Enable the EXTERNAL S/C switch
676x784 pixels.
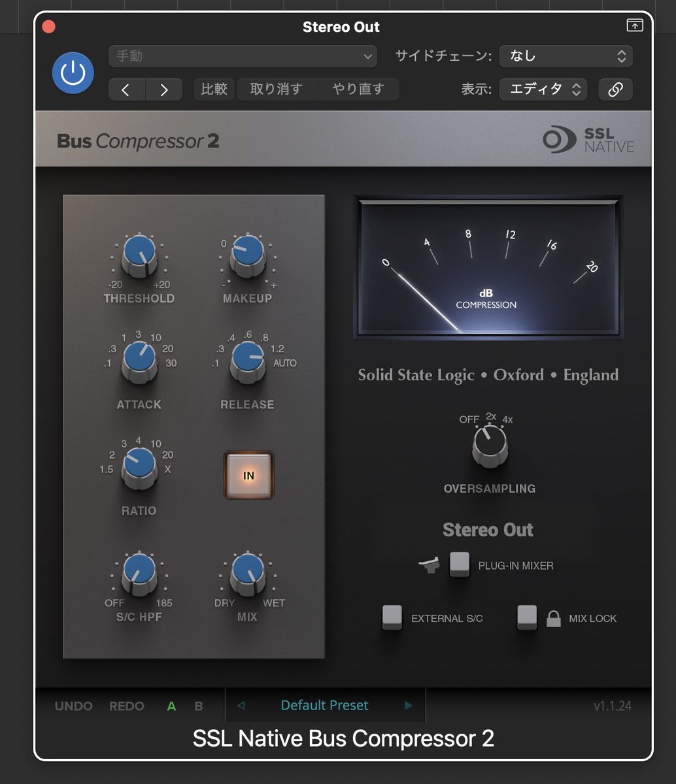(392, 617)
